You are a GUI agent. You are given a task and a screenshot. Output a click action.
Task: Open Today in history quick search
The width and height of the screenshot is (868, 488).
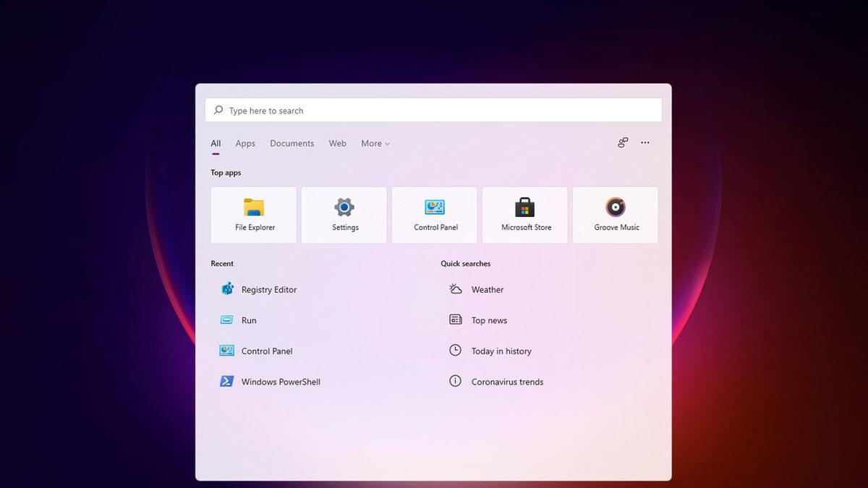point(500,351)
